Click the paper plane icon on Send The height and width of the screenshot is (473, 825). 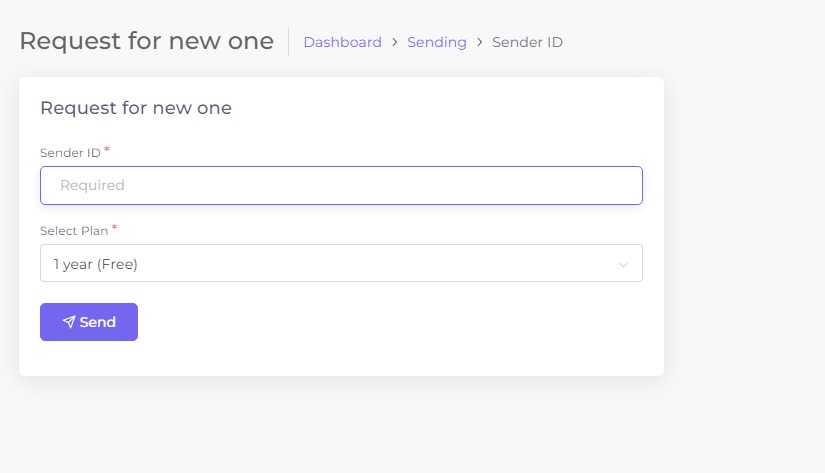(x=69, y=322)
